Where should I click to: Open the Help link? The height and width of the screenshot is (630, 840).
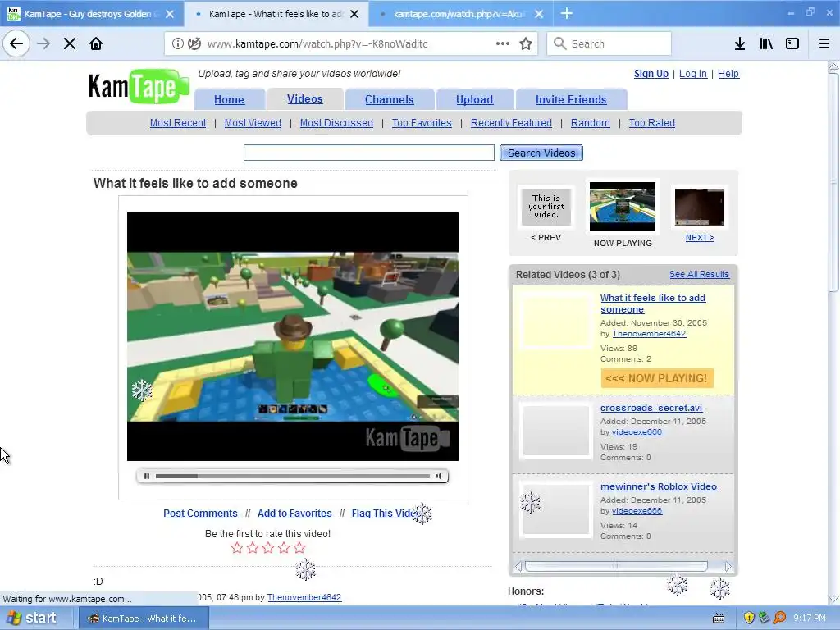[x=728, y=73]
